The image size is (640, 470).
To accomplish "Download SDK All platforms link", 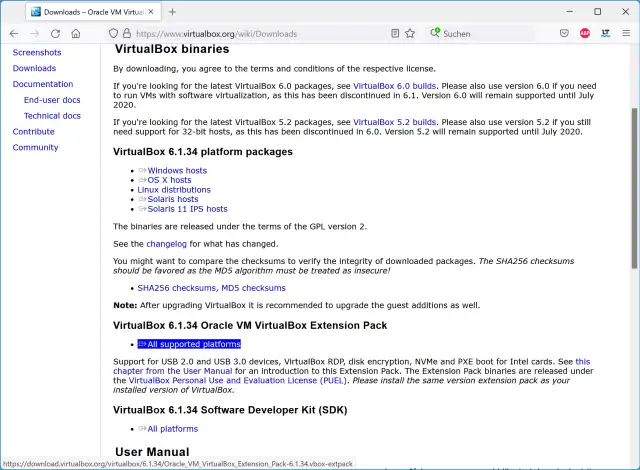I will [173, 429].
